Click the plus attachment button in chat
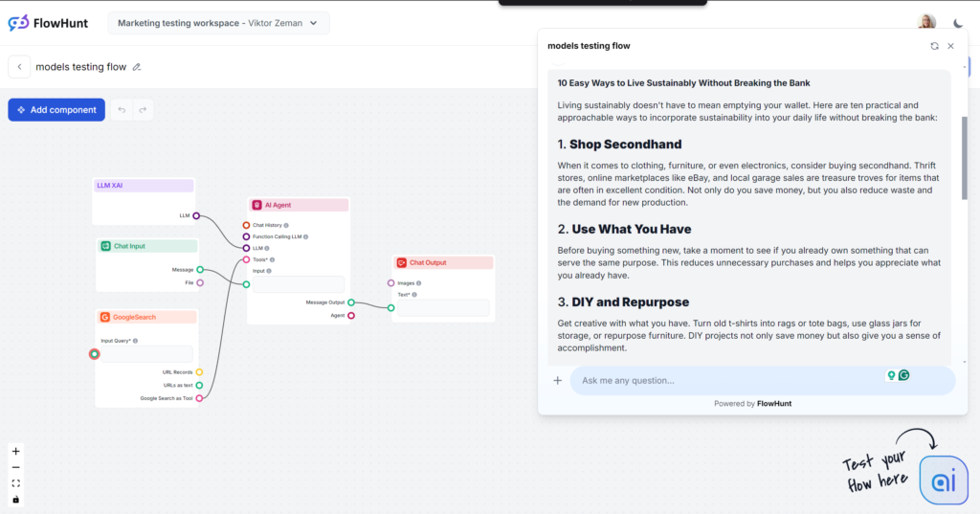Screen dimensions: 980x514 pyautogui.click(x=558, y=381)
